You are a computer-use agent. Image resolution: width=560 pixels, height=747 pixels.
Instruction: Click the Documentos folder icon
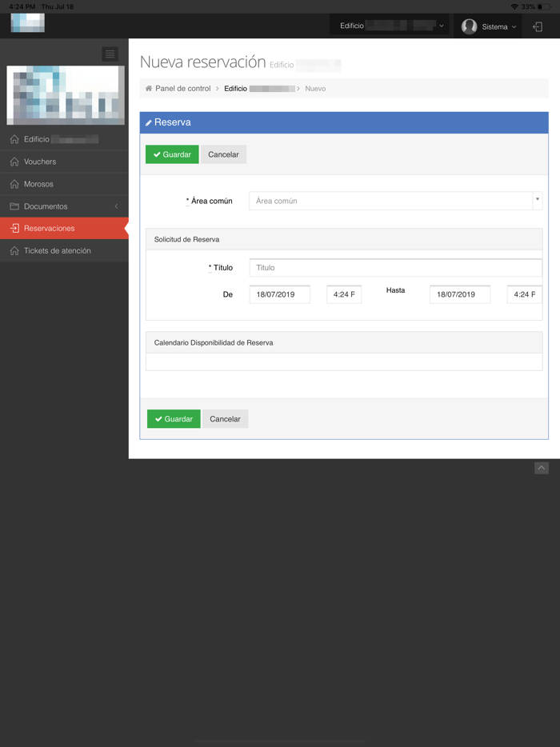[14, 206]
